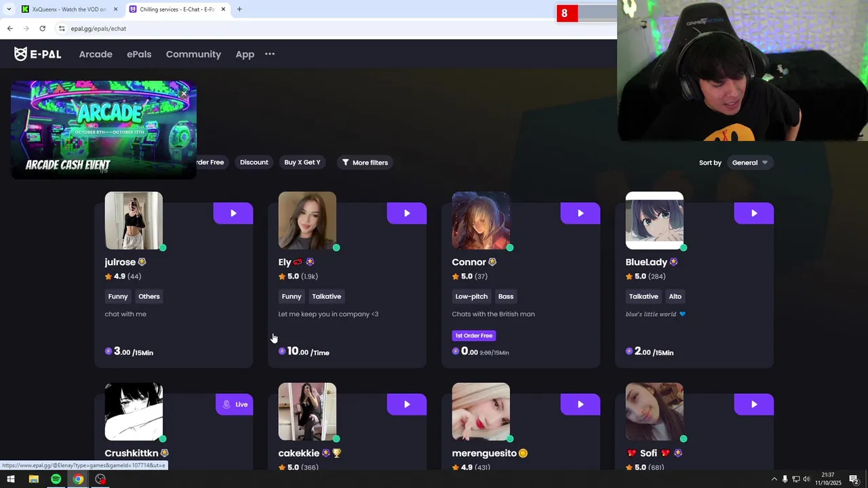Open the ePals menu item

139,54
